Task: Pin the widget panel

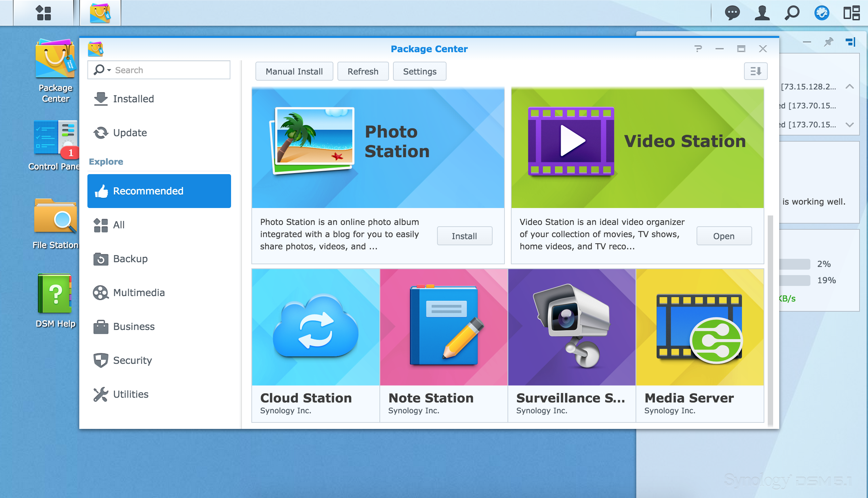Action: pyautogui.click(x=828, y=42)
